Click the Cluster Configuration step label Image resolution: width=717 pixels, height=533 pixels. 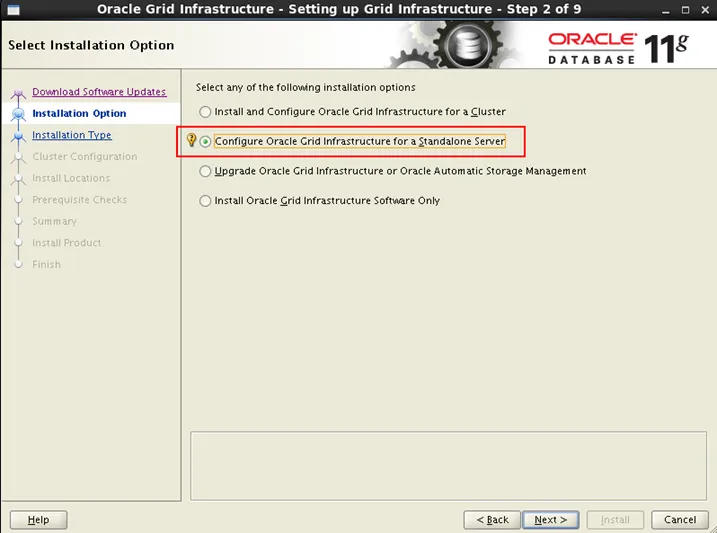click(x=85, y=156)
